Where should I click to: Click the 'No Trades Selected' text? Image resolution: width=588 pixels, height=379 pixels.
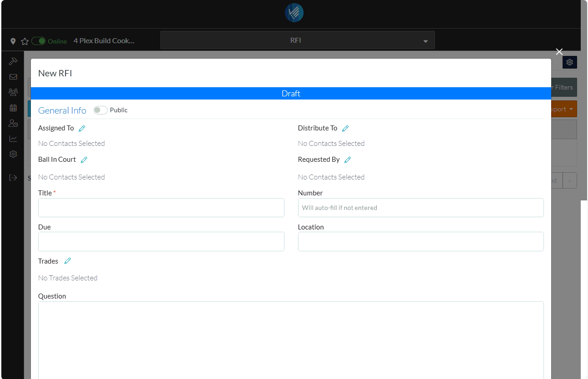click(68, 278)
